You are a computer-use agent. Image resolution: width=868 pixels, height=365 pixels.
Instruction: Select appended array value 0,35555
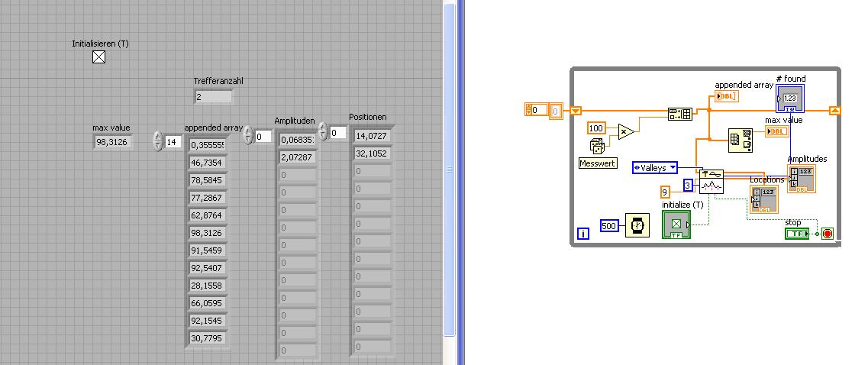208,145
